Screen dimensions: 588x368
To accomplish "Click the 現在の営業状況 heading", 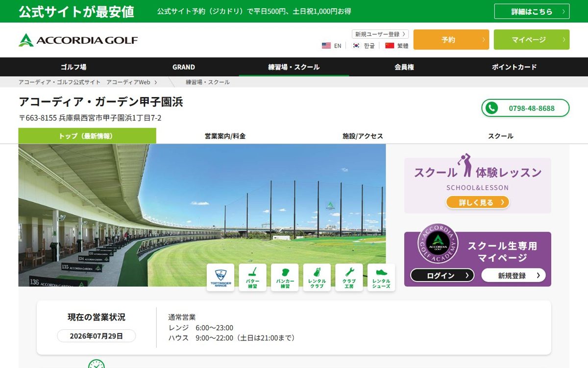I will tap(97, 317).
